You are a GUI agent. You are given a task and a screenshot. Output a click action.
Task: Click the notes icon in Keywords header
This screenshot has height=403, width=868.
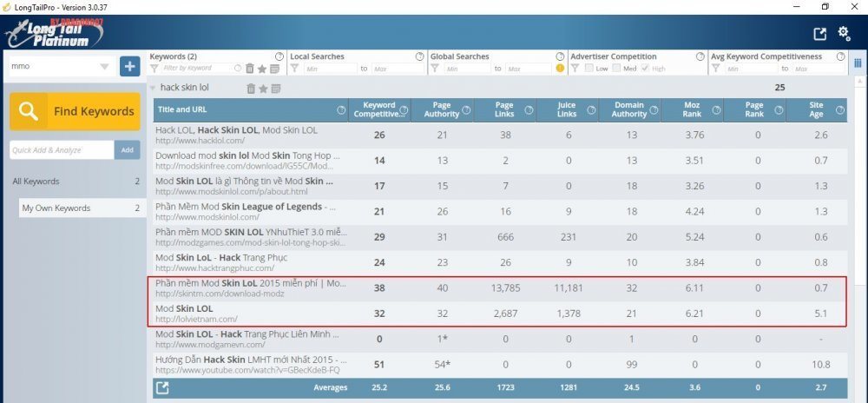(274, 69)
